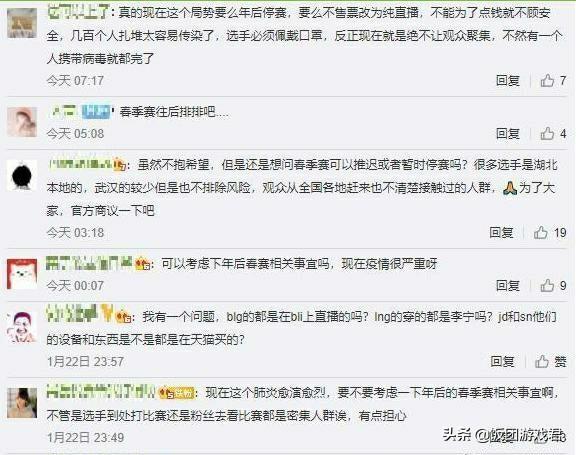Reply to the 00:07 comment
This screenshot has width=576, height=455.
pyautogui.click(x=508, y=285)
